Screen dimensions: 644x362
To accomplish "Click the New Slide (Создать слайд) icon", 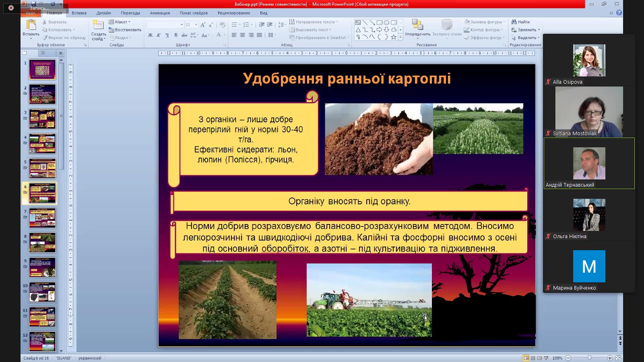I will point(98,24).
